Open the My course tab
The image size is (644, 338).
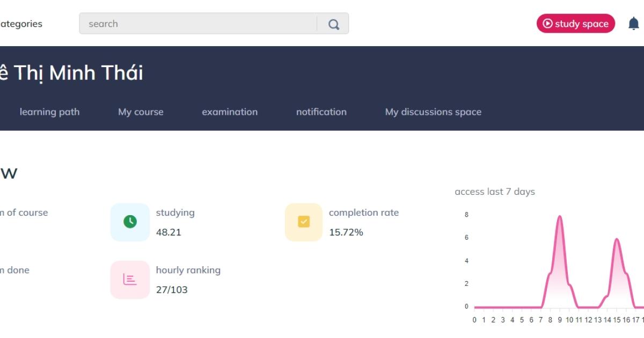tap(141, 112)
